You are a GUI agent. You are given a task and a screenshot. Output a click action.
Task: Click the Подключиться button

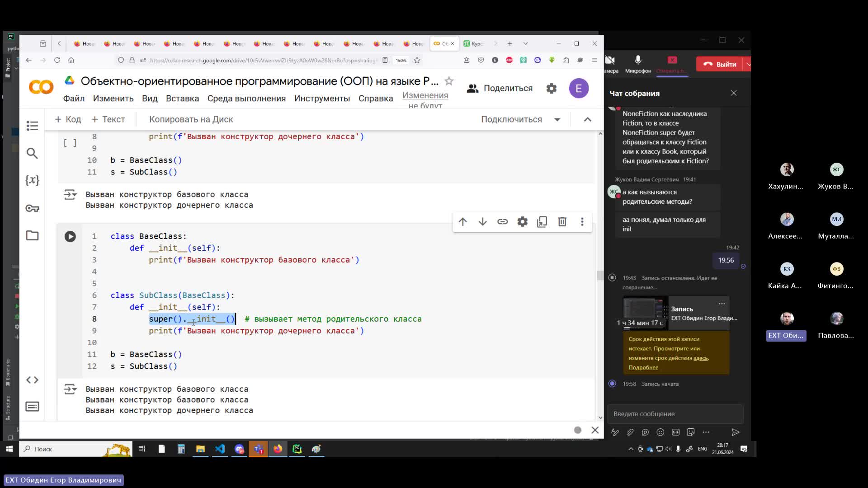(511, 119)
